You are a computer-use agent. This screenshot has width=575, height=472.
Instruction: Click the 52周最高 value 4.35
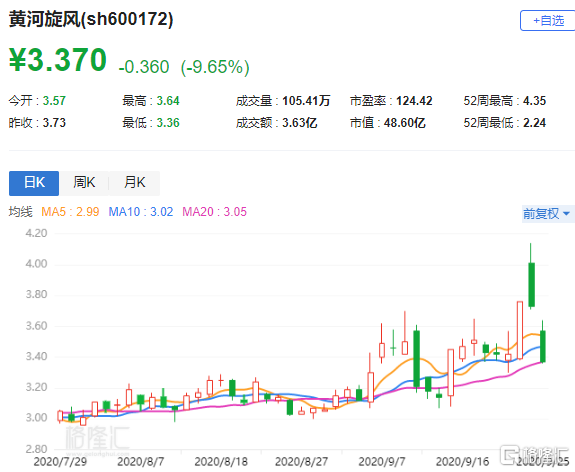[x=534, y=100]
